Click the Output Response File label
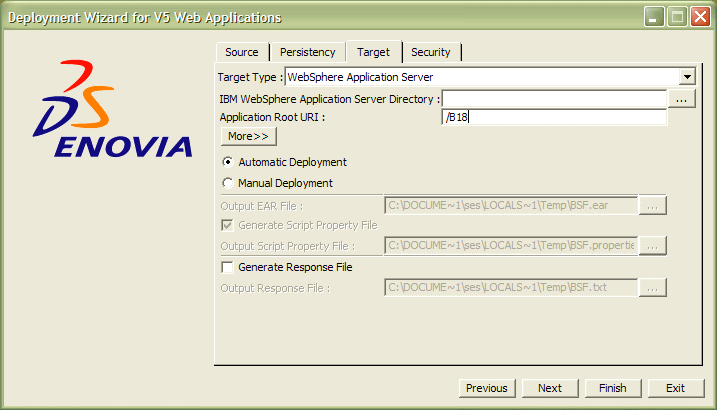Viewport: 717px width, 410px height. pyautogui.click(x=275, y=288)
